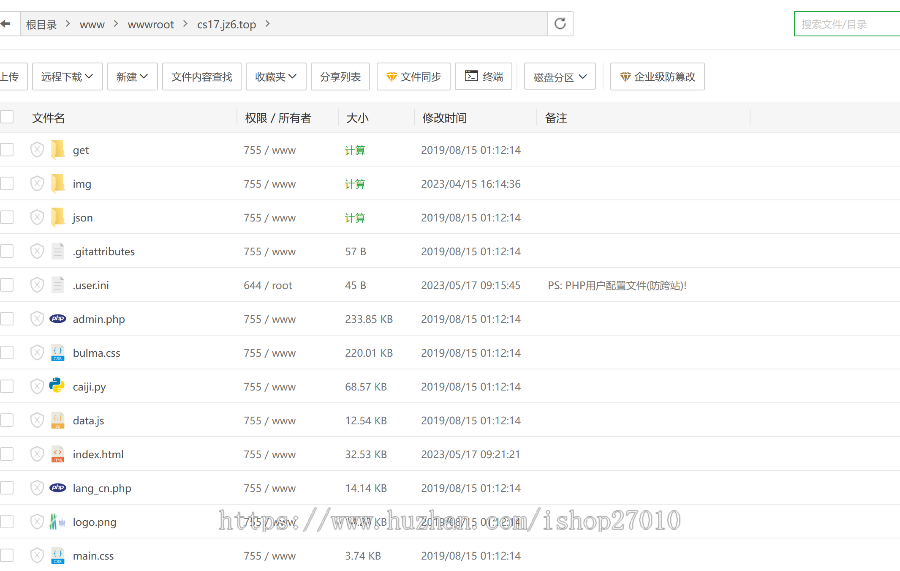
Task: Sort by 修改时间 column header
Action: click(x=444, y=118)
